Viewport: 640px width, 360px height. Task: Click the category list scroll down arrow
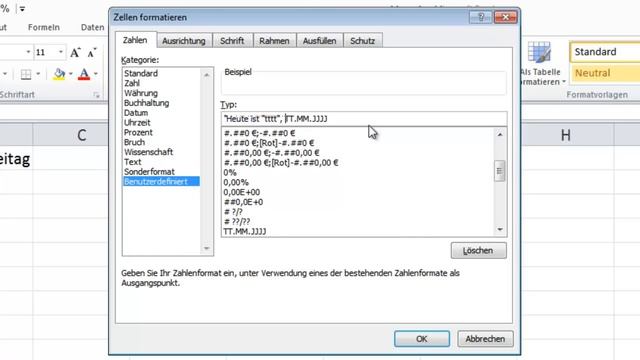pos(207,248)
